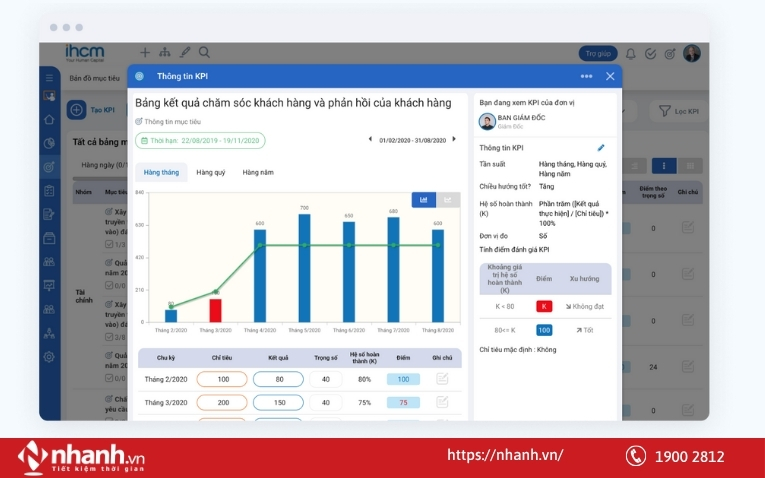Click the red K score swatch
Screen dimensions: 765x478
544,306
